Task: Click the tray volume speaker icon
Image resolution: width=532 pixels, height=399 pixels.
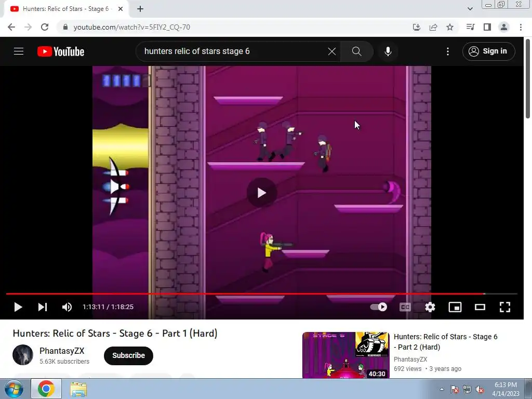Action: coord(480,390)
